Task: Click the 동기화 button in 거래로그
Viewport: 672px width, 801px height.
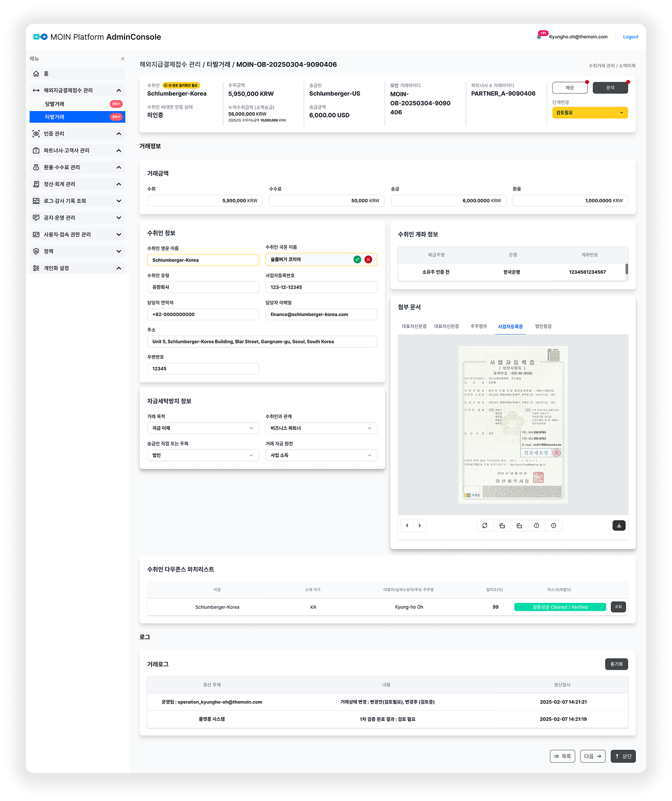Action: pos(616,664)
